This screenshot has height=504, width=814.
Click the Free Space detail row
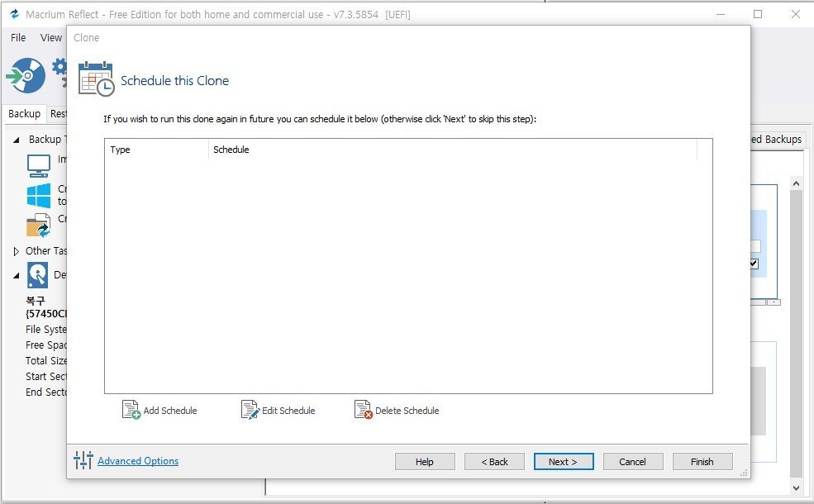click(x=46, y=345)
